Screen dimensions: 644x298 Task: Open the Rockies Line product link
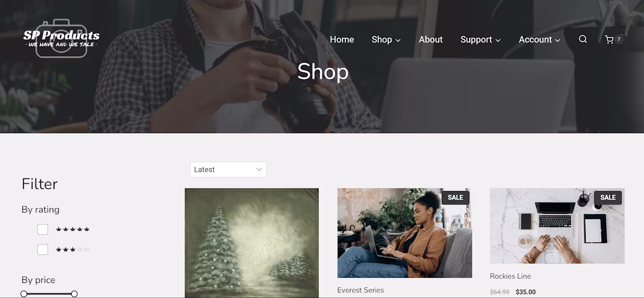pyautogui.click(x=510, y=276)
